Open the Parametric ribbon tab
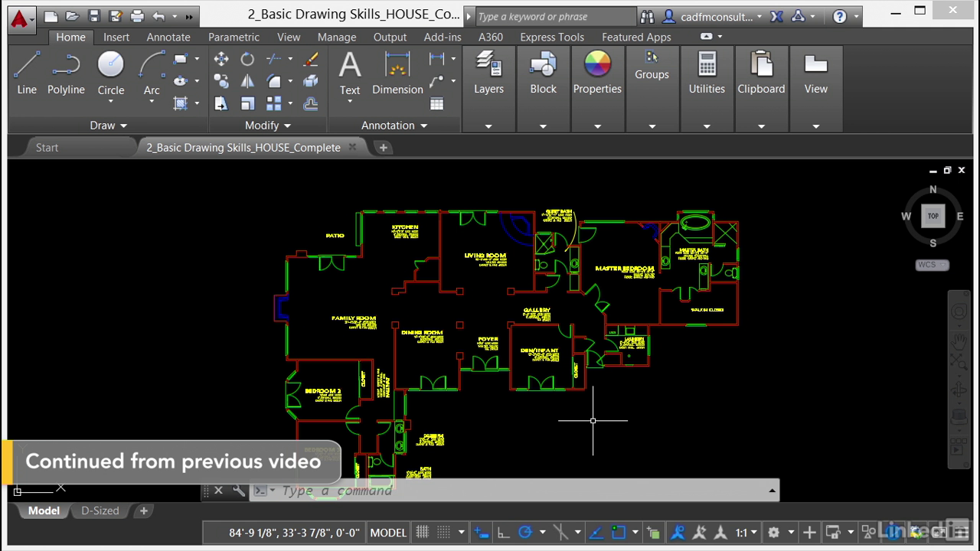This screenshot has height=551, width=980. pyautogui.click(x=234, y=37)
